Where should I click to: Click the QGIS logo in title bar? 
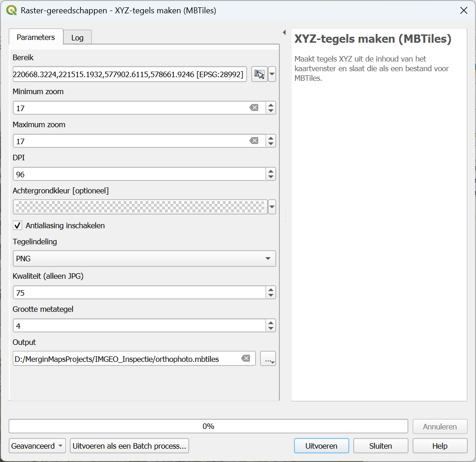click(11, 10)
